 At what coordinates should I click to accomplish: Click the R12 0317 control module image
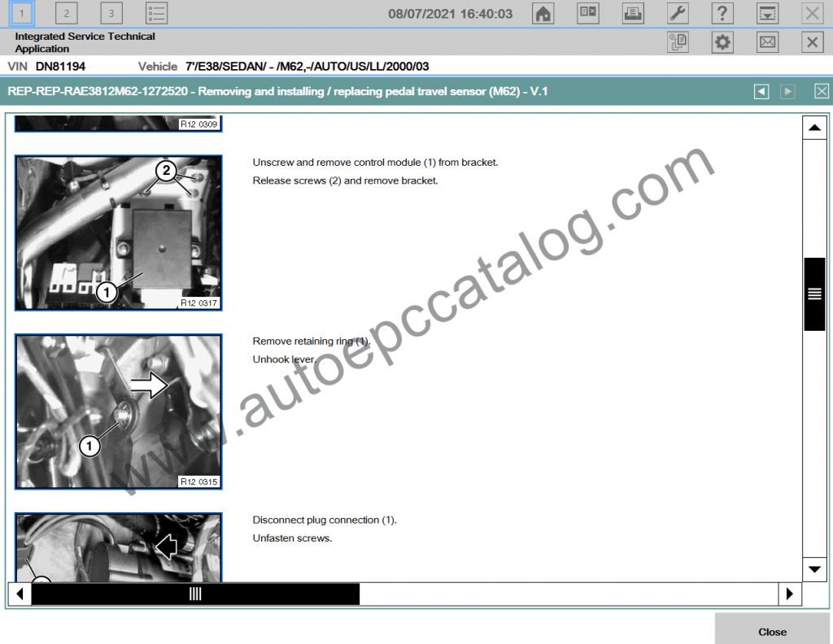coord(118,233)
